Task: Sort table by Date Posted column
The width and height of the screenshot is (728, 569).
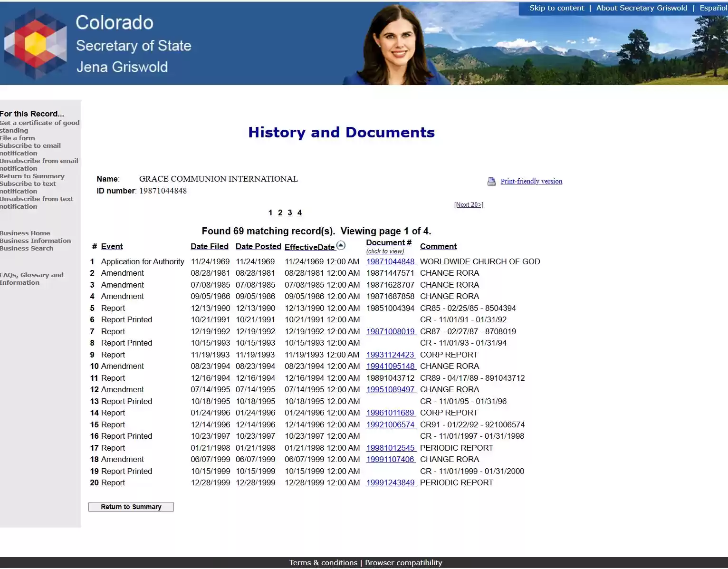Action: point(259,246)
